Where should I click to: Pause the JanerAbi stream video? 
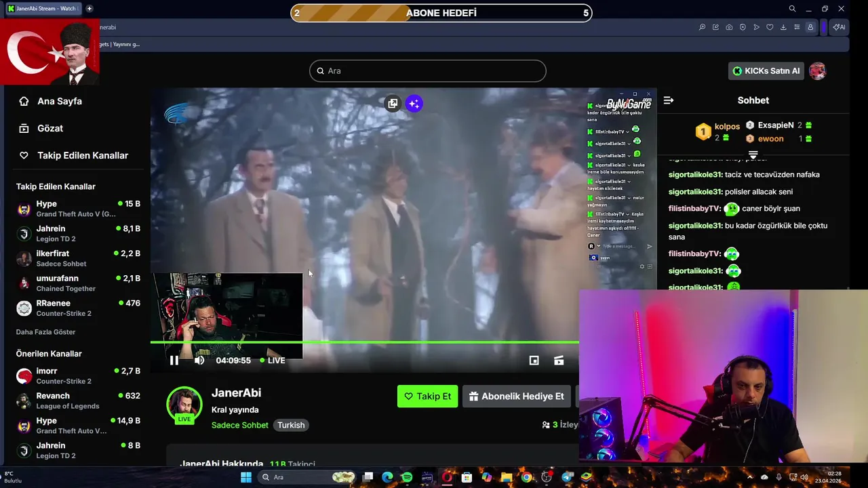pos(174,361)
